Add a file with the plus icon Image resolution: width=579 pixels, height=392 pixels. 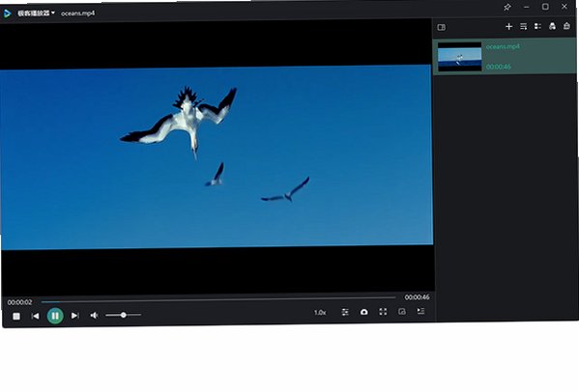tap(508, 26)
